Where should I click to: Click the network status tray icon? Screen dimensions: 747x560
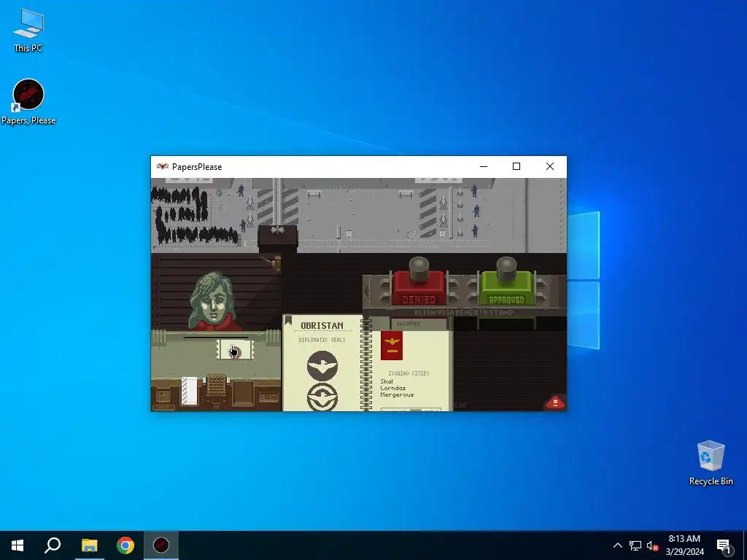click(x=635, y=545)
